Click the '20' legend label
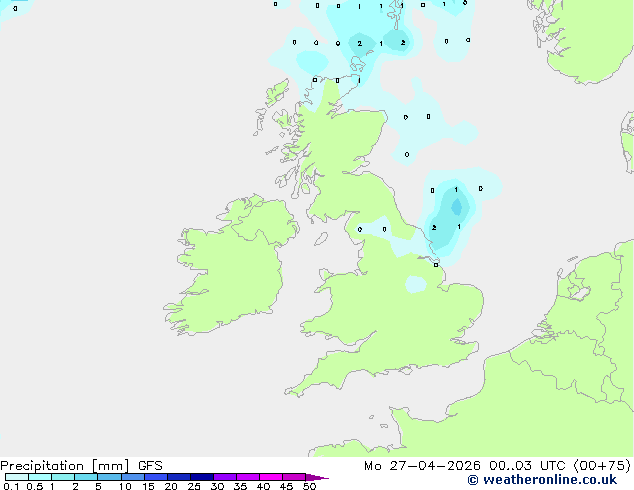The height and width of the screenshot is (490, 634). click(171, 486)
